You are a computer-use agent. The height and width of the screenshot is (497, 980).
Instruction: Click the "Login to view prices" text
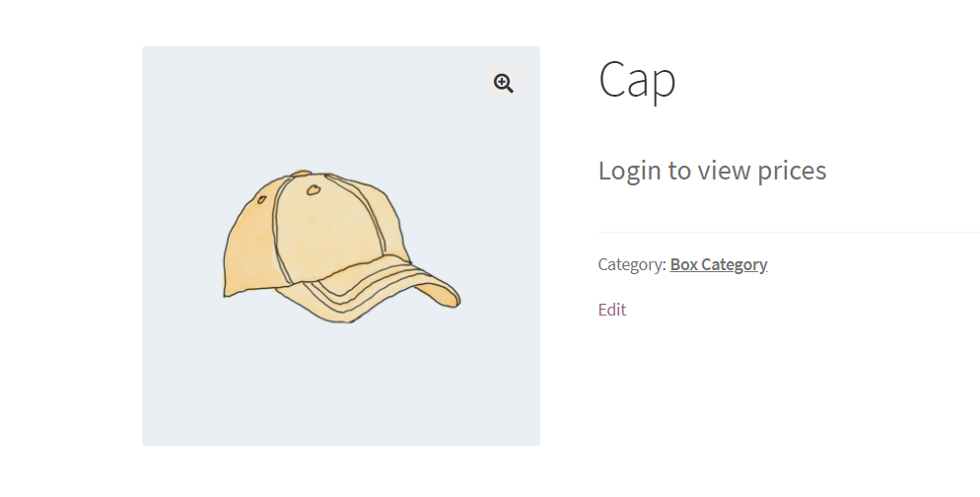tap(712, 170)
